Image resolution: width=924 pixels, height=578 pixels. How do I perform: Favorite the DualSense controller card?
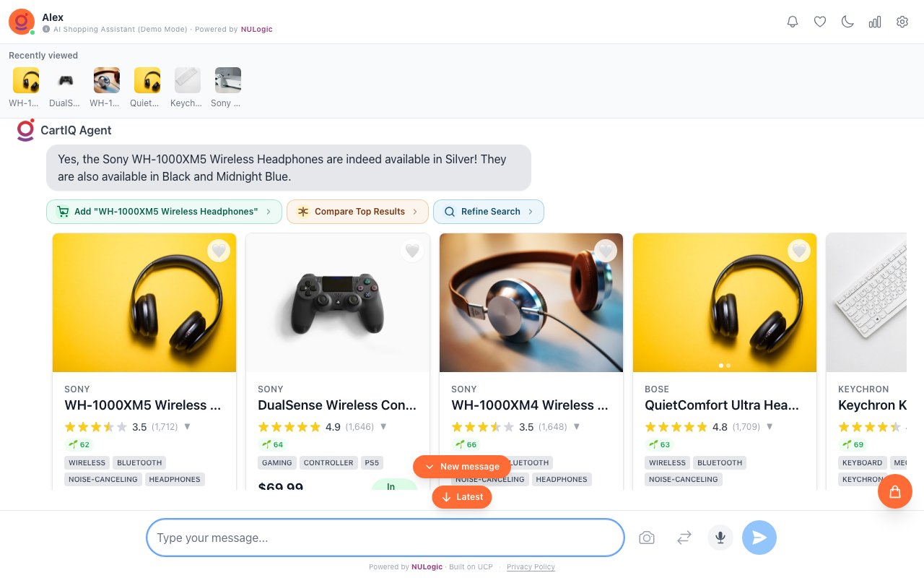coord(412,251)
